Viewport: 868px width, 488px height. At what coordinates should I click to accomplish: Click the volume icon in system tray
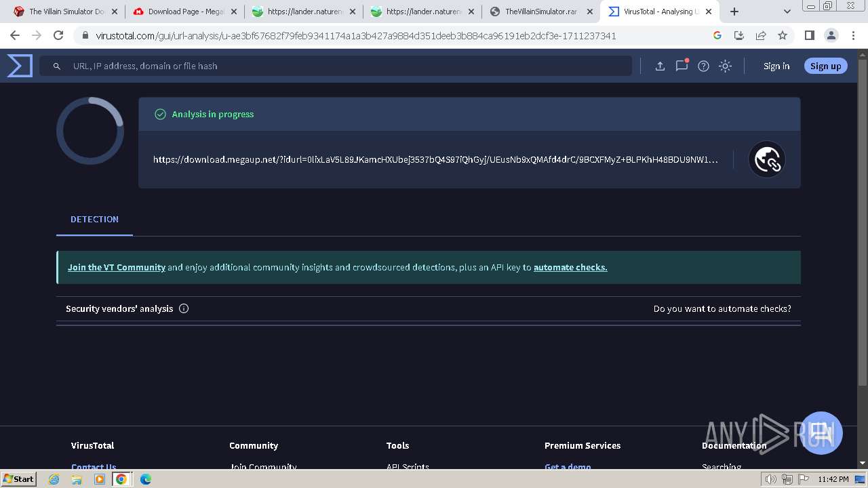click(x=771, y=479)
